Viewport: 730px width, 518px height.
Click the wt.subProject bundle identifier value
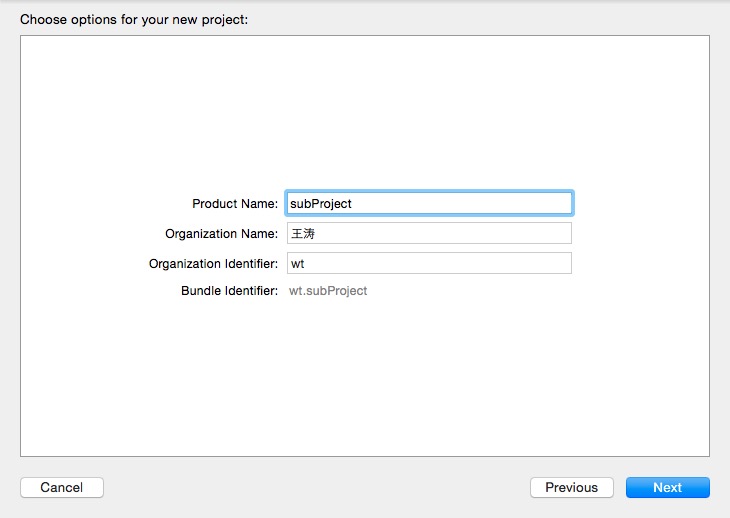tap(328, 291)
